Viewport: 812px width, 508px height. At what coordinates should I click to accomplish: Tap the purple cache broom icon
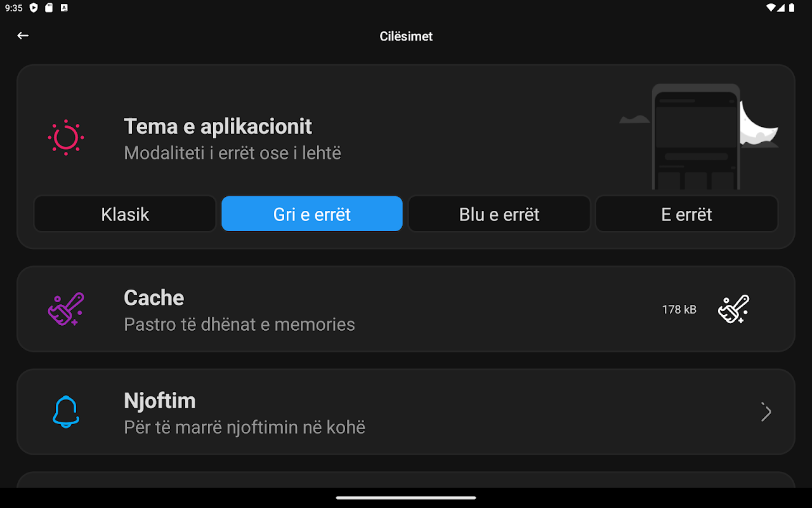66,309
